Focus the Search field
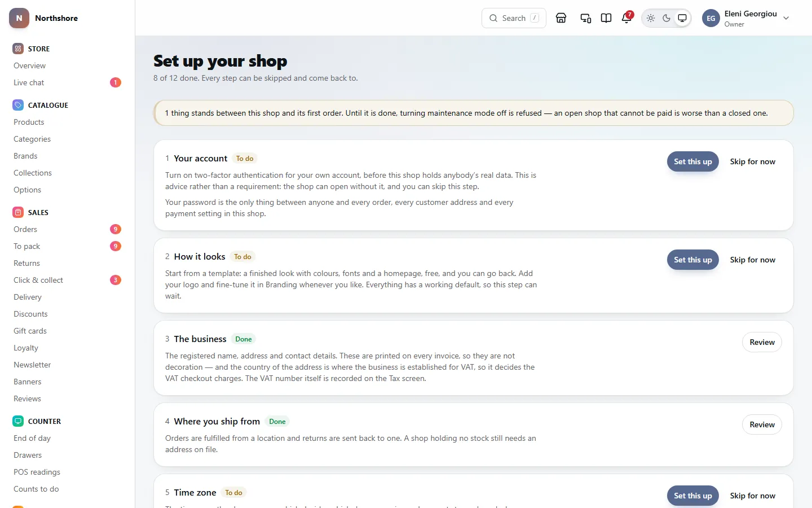Screen dimensions: 812x508 [x=514, y=18]
